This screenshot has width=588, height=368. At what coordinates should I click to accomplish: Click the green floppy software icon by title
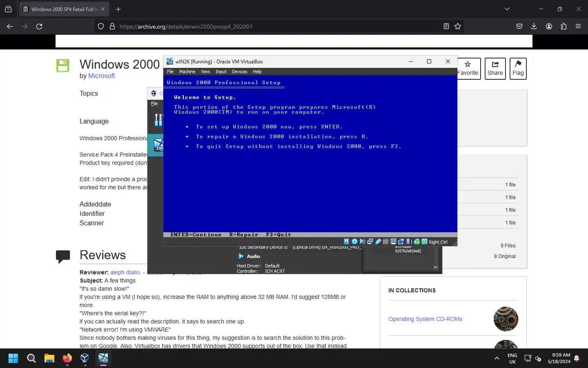coord(62,66)
